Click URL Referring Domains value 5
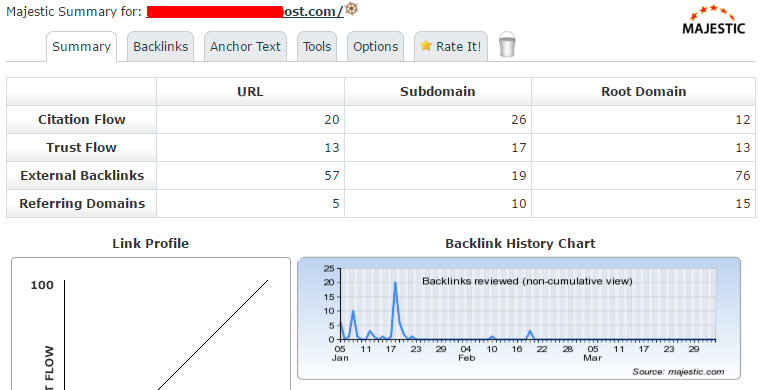Viewport: 762px width, 390px height. tap(336, 203)
